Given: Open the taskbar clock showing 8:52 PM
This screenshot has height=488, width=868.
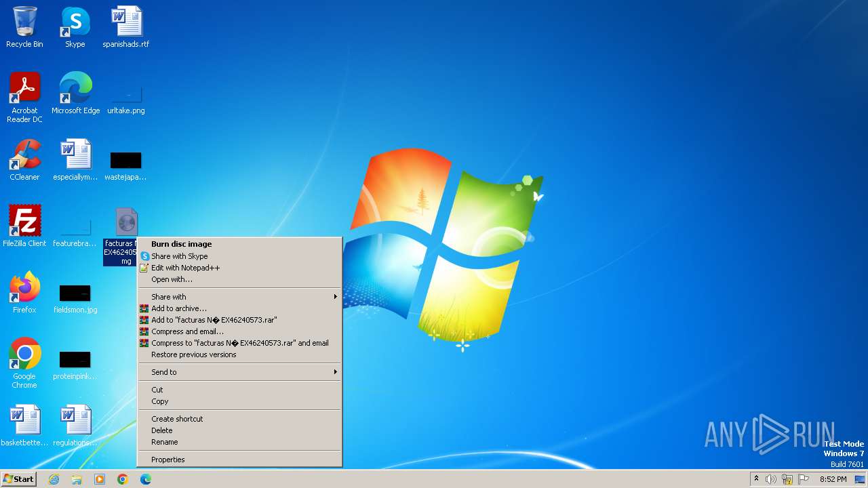Looking at the screenshot, I should point(833,479).
